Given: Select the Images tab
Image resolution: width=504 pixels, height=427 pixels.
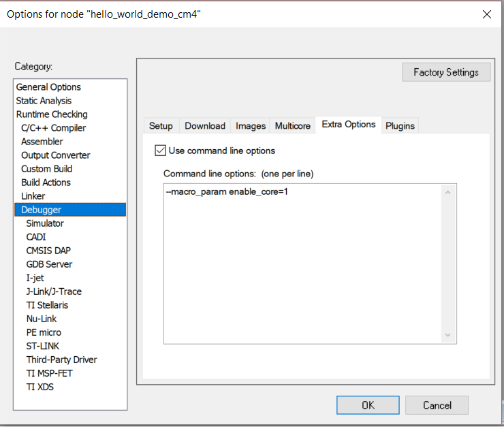Looking at the screenshot, I should pos(251,126).
